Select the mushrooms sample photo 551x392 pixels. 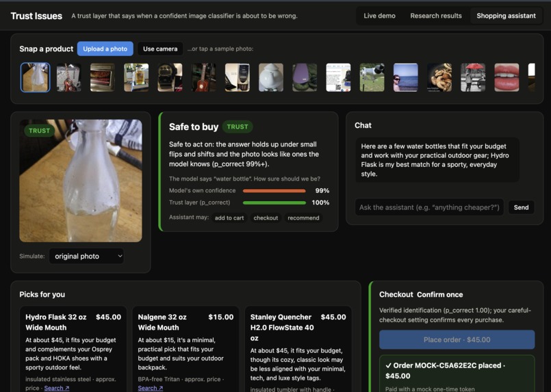[439, 77]
